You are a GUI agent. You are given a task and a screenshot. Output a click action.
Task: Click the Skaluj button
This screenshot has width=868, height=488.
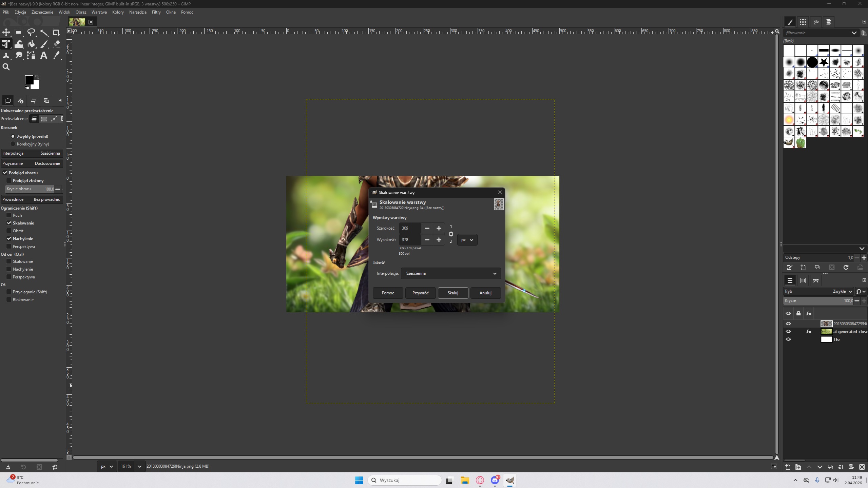[x=452, y=293]
